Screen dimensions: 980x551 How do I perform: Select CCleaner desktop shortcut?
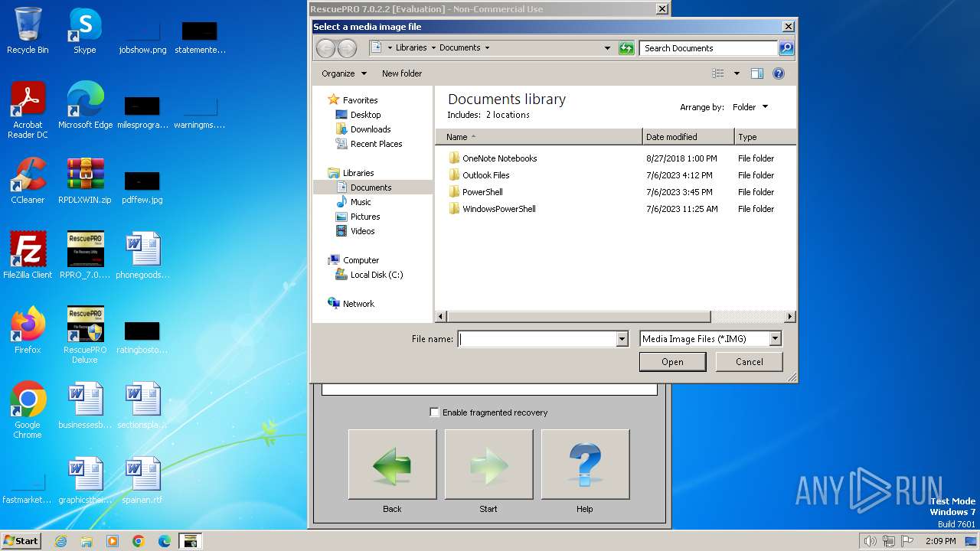click(28, 181)
